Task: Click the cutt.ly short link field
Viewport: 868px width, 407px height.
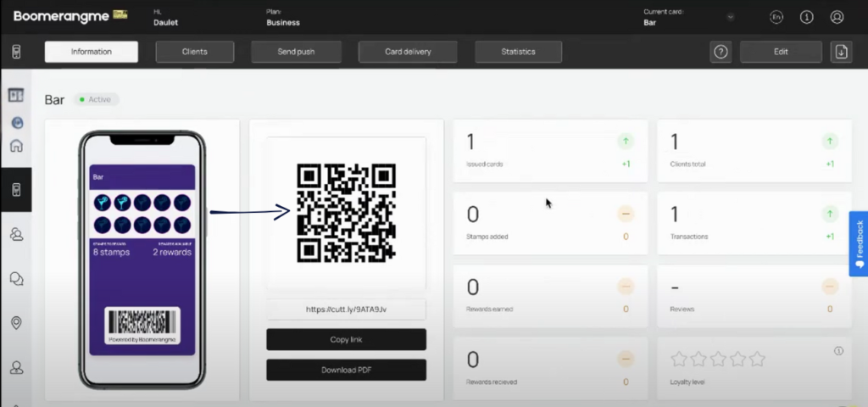Action: pyautogui.click(x=346, y=309)
